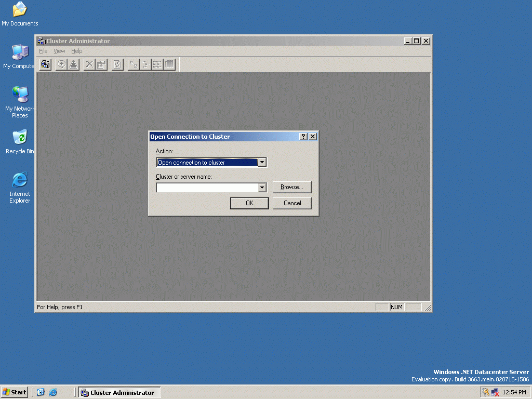
Task: Click the Bring Online toolbar icon
Action: [62, 64]
